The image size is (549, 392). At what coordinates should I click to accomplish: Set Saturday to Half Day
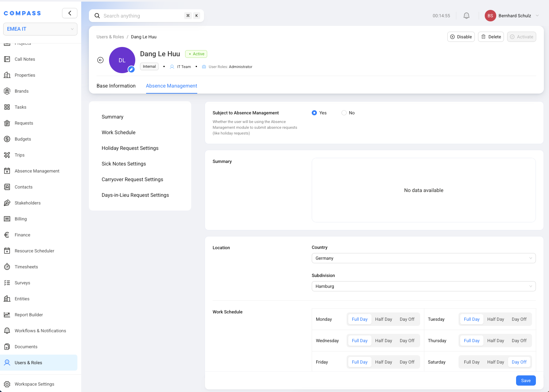click(x=496, y=362)
